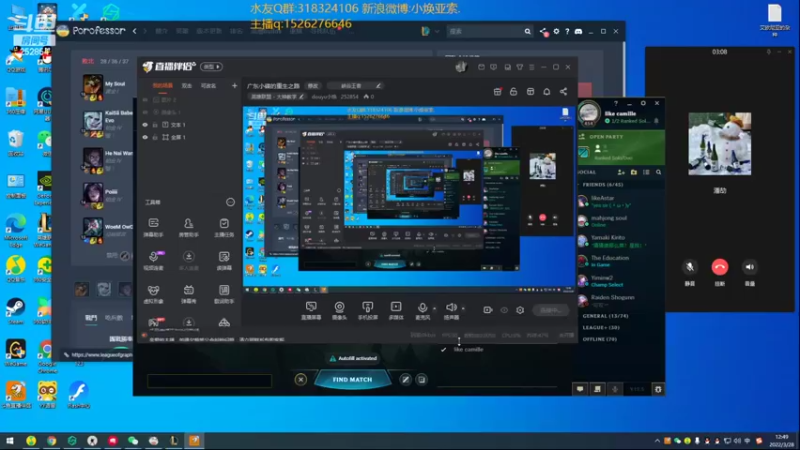Open the streaming settings gear below the preview
Image resolution: width=800 pixels, height=450 pixels.
(520, 310)
